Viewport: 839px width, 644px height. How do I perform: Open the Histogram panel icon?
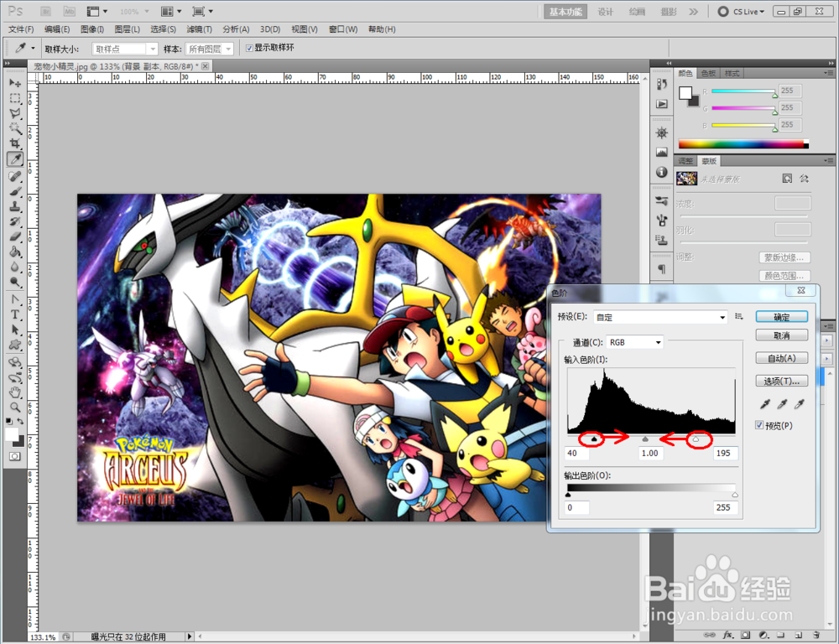click(662, 153)
